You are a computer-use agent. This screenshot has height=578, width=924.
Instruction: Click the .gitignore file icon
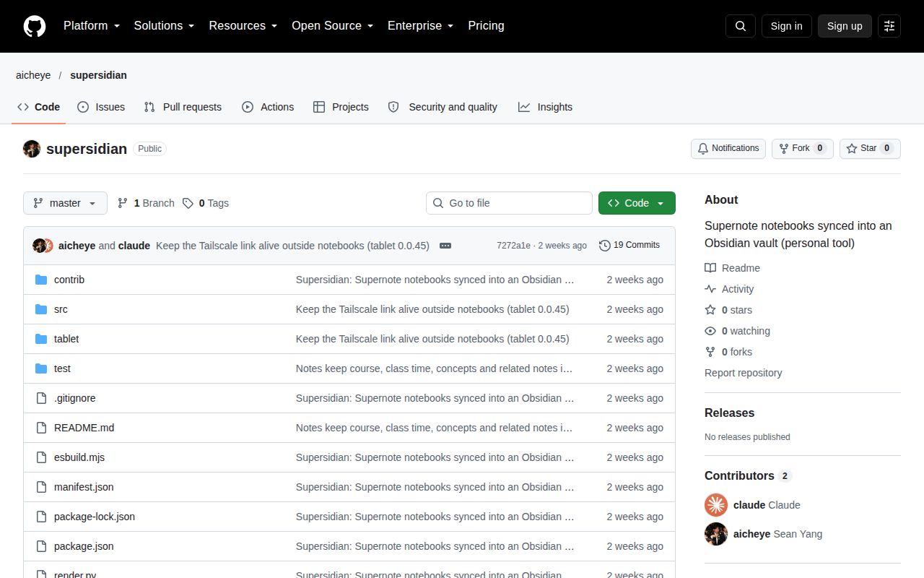pyautogui.click(x=41, y=398)
